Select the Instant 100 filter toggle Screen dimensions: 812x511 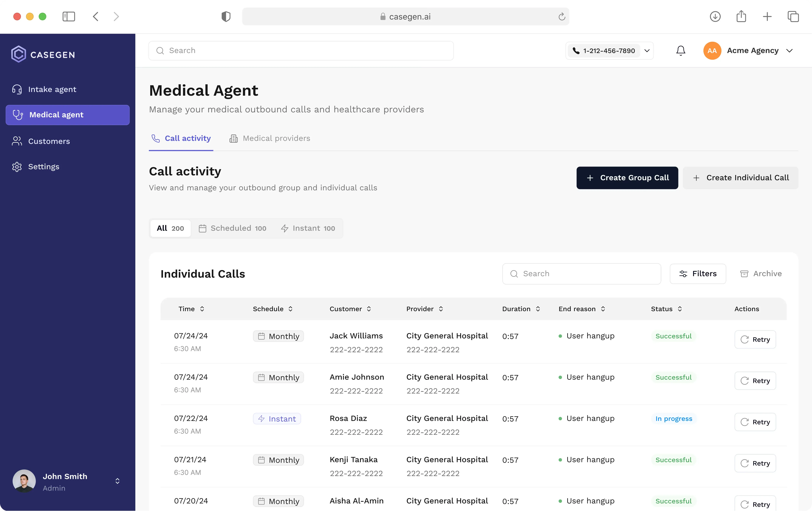308,228
